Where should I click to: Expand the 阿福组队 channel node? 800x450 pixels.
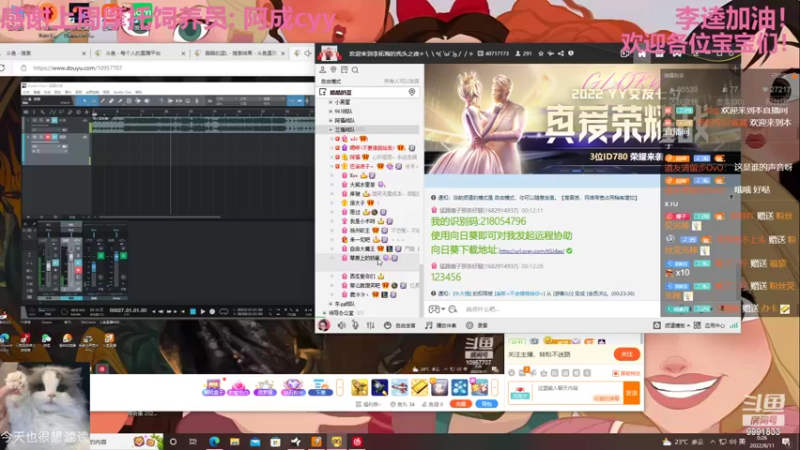pos(331,120)
